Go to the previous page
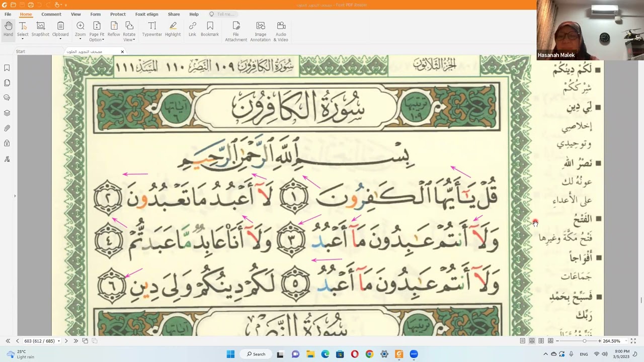 point(17,341)
